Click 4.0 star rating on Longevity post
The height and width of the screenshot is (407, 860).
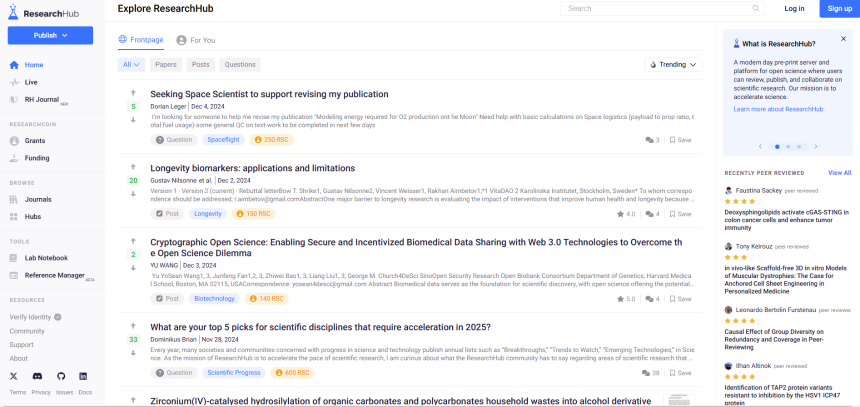[x=626, y=214]
